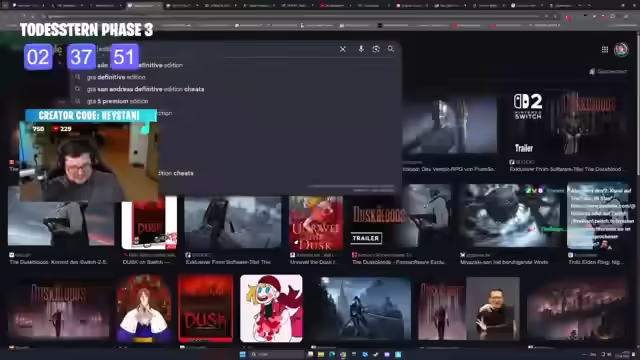This screenshot has width=640, height=360.
Task: Open the stream chat overlay image at the right
Action: pos(598,216)
